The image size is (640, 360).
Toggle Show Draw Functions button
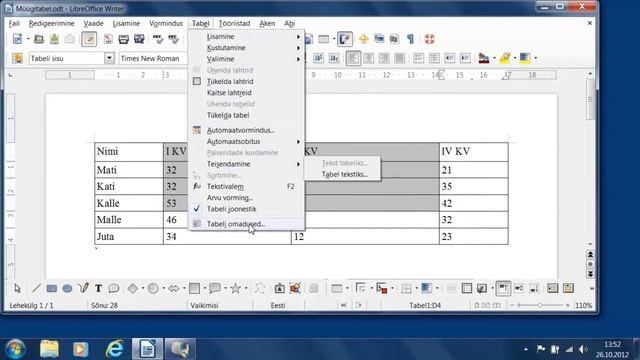tap(345, 39)
